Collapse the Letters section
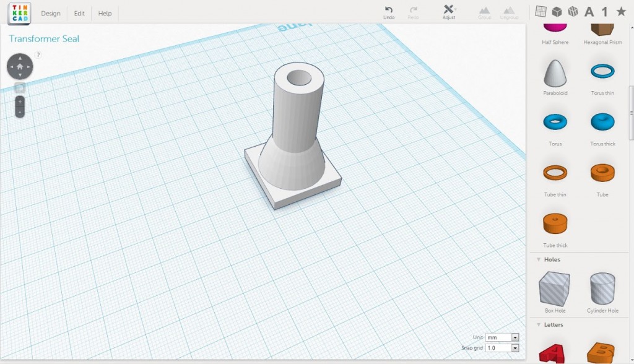This screenshot has width=634, height=364. [538, 324]
